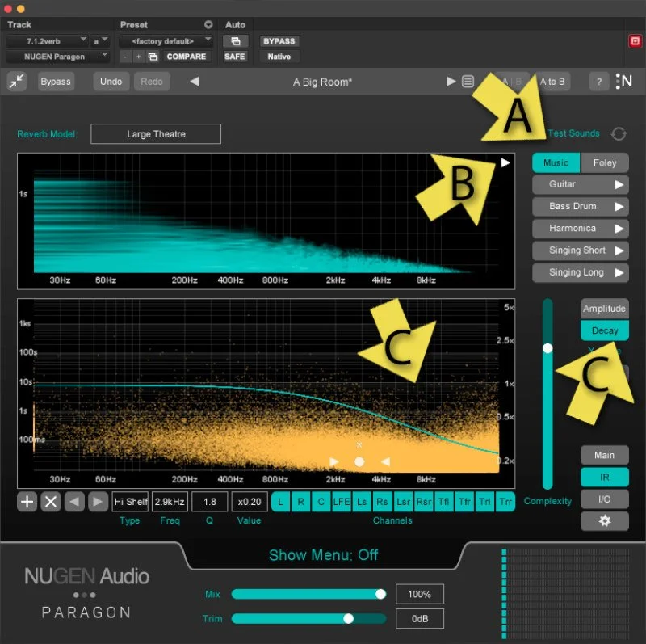Switch to the Foley test sounds tab
646x644 pixels.
pos(604,163)
